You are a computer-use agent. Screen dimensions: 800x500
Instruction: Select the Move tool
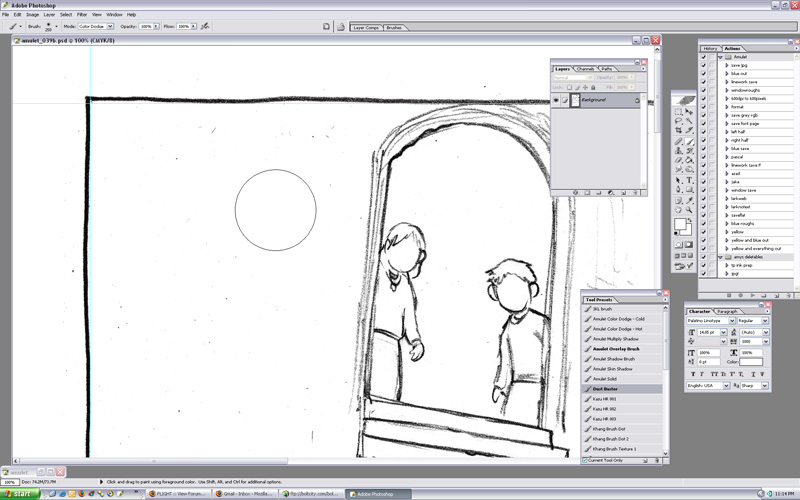click(689, 112)
